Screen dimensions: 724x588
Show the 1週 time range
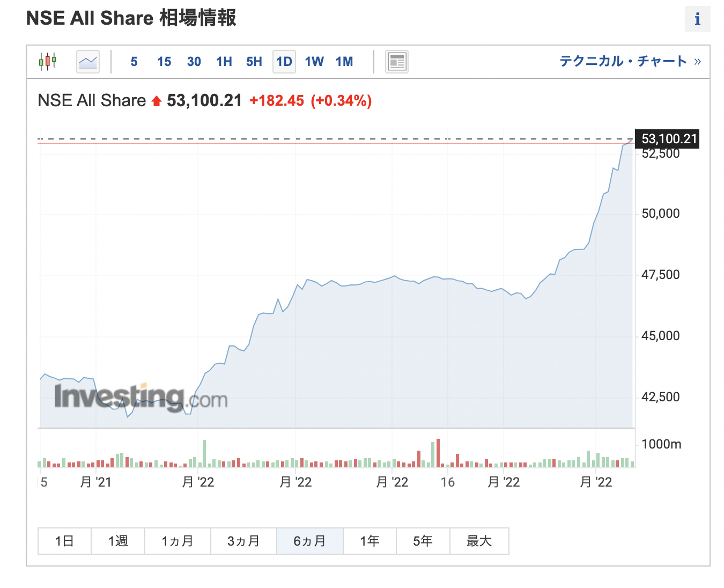(x=118, y=541)
